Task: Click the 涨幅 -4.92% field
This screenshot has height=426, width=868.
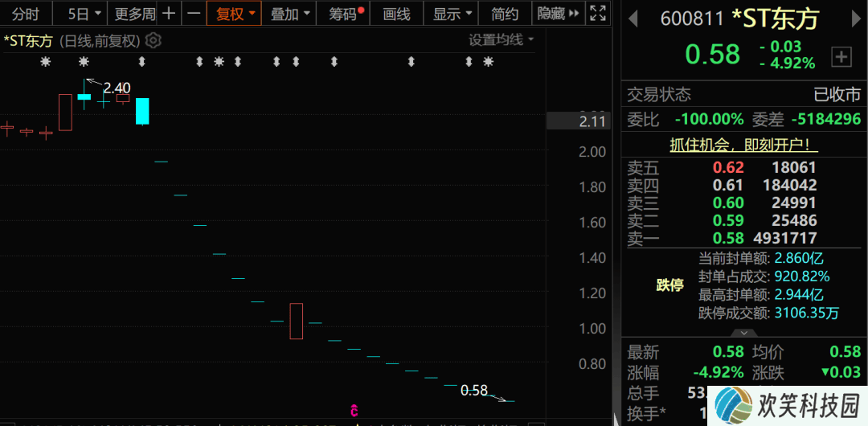Action: coord(686,371)
